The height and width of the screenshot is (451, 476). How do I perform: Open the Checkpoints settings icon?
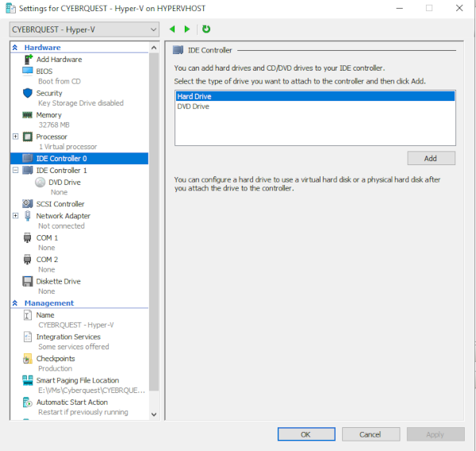(28, 359)
